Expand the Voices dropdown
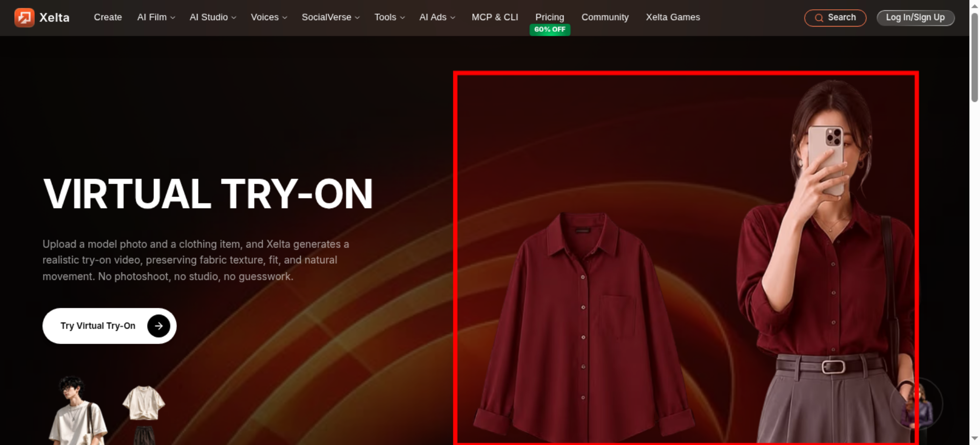The height and width of the screenshot is (445, 980). pyautogui.click(x=269, y=17)
